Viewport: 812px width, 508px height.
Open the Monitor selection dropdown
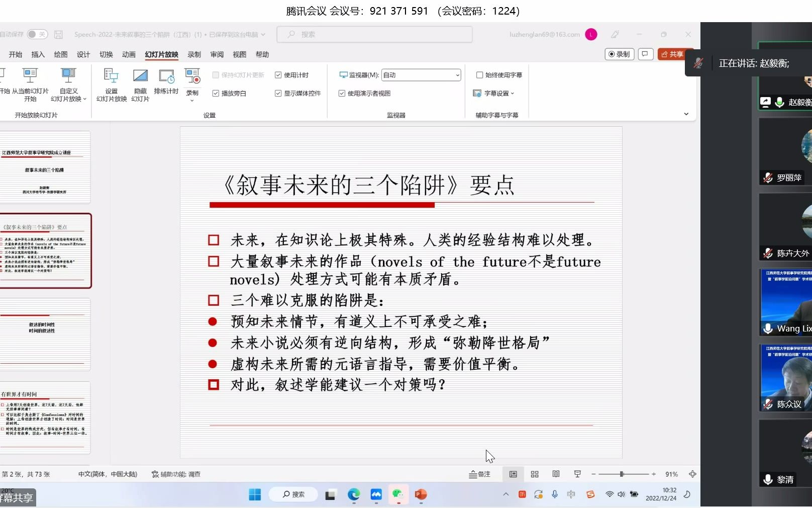tap(421, 75)
